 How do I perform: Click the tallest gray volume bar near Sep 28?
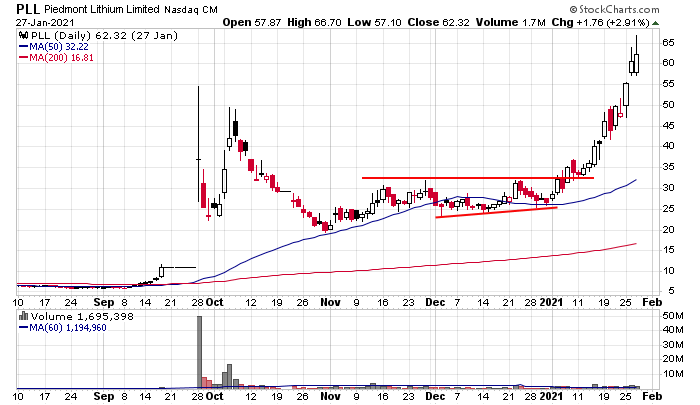[199, 352]
